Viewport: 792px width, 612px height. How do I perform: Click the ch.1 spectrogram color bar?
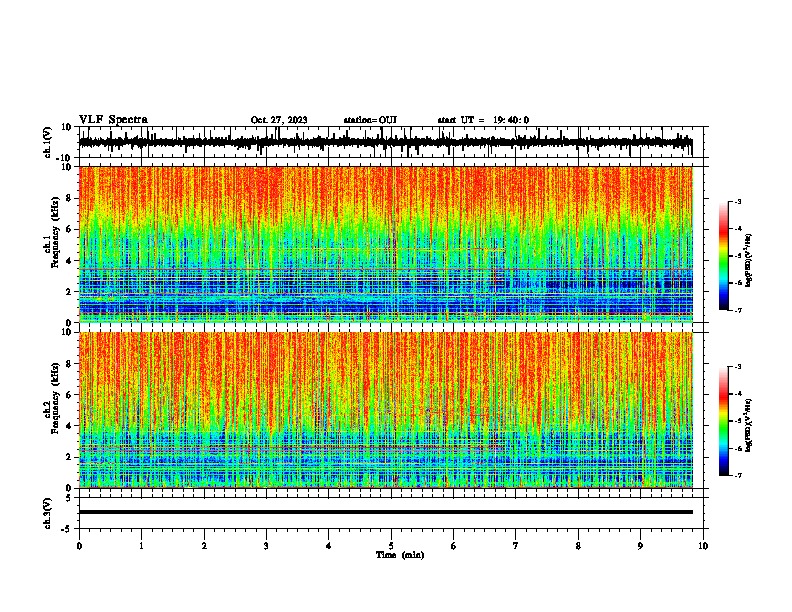[723, 256]
